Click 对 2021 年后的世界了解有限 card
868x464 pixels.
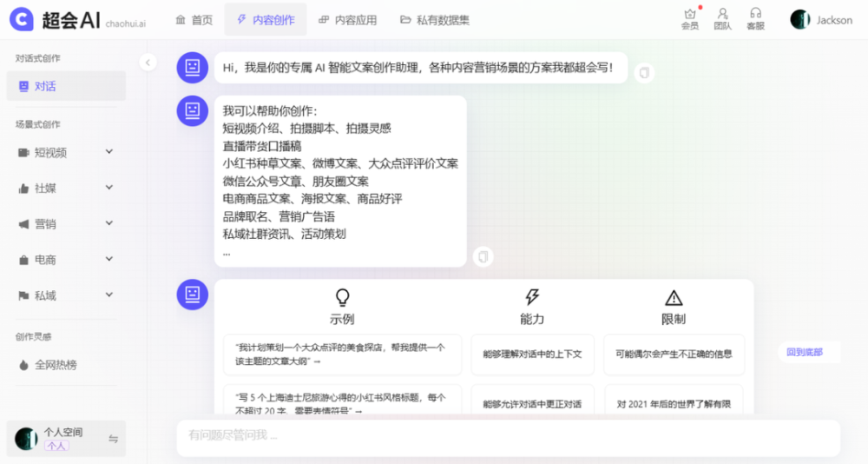tap(674, 399)
